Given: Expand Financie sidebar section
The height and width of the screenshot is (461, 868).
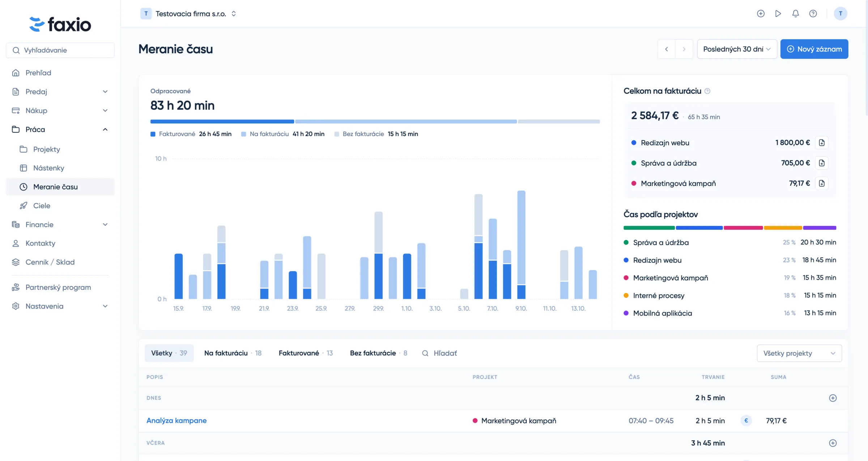Looking at the screenshot, I should [x=60, y=224].
